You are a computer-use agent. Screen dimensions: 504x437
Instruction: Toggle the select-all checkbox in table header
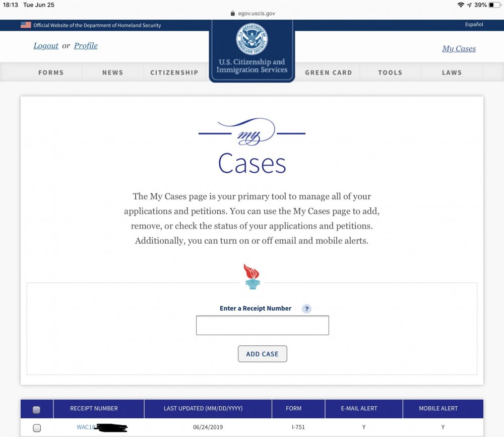click(x=37, y=409)
